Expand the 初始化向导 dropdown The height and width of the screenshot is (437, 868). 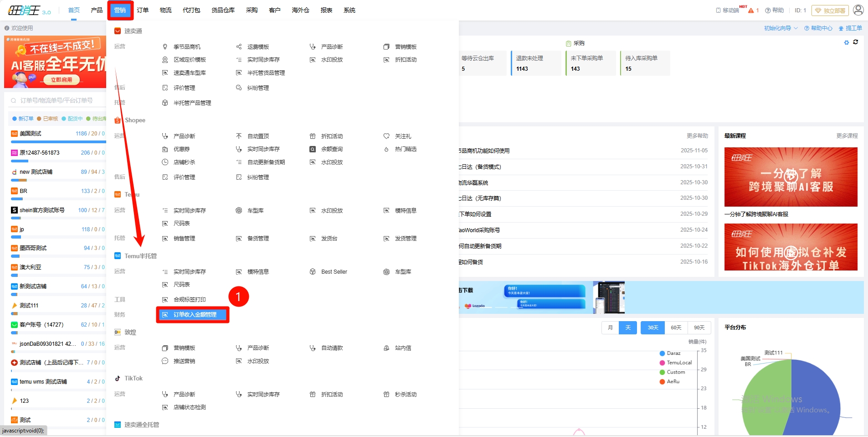pos(781,28)
